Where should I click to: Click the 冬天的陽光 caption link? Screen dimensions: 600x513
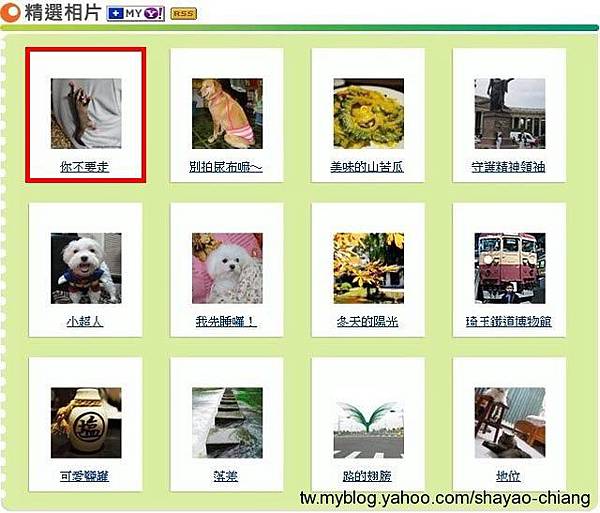click(x=367, y=321)
